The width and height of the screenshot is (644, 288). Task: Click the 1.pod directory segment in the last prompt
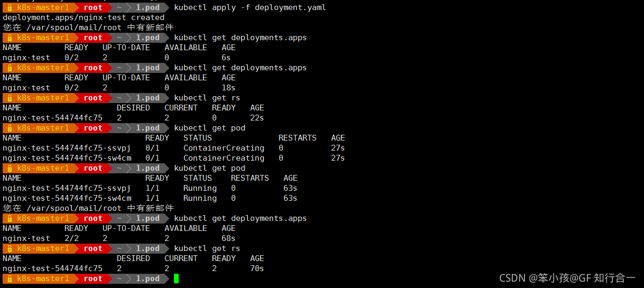pyautogui.click(x=148, y=278)
